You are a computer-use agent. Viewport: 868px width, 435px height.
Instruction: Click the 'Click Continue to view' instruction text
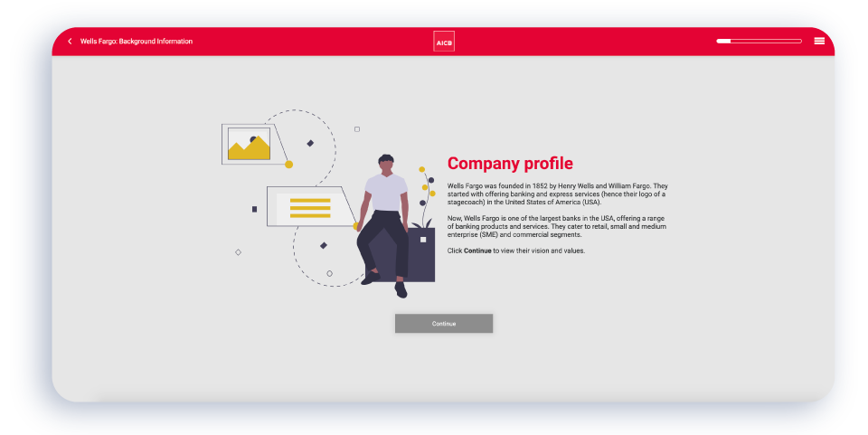(x=516, y=251)
